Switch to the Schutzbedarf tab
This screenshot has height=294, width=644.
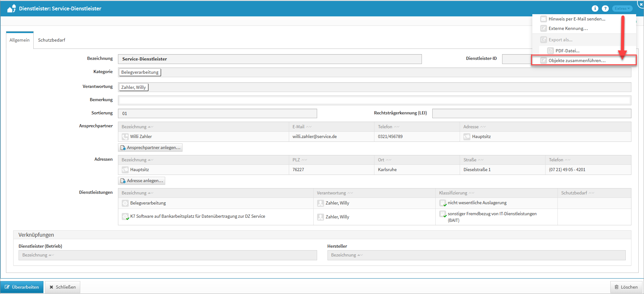pyautogui.click(x=52, y=40)
